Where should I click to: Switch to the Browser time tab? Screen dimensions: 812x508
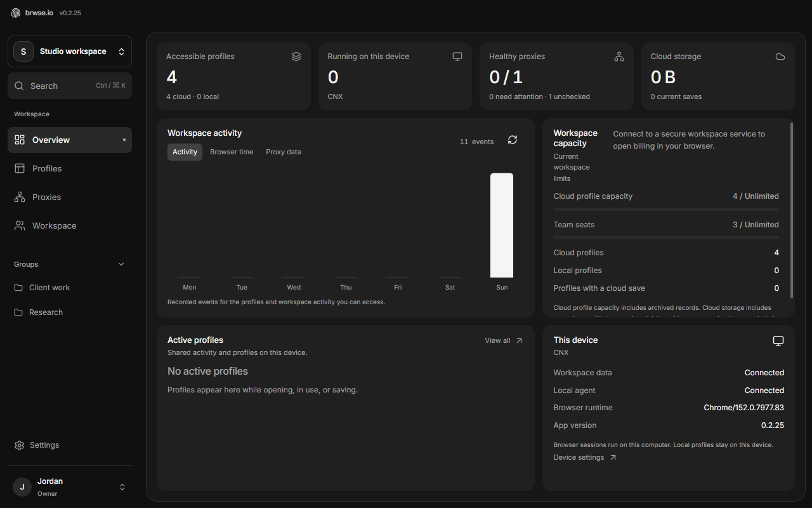coord(232,152)
